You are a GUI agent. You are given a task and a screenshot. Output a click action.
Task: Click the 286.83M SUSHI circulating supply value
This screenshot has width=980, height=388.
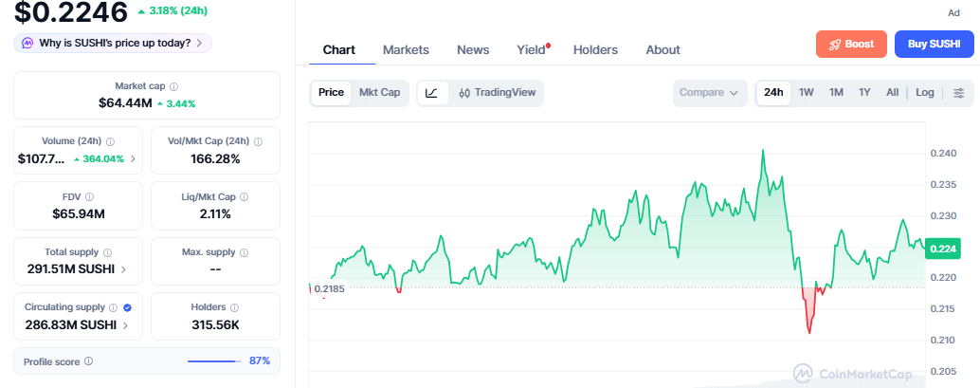pyautogui.click(x=71, y=324)
